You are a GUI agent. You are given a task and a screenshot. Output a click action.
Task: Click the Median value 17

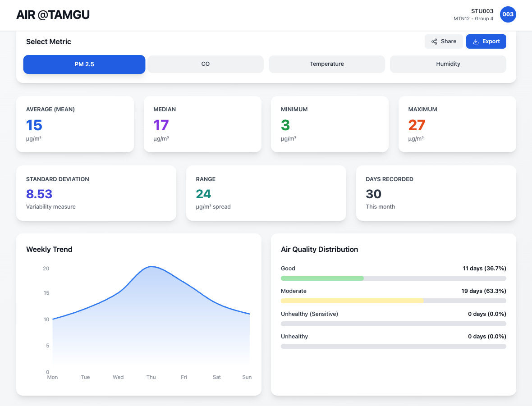point(161,125)
